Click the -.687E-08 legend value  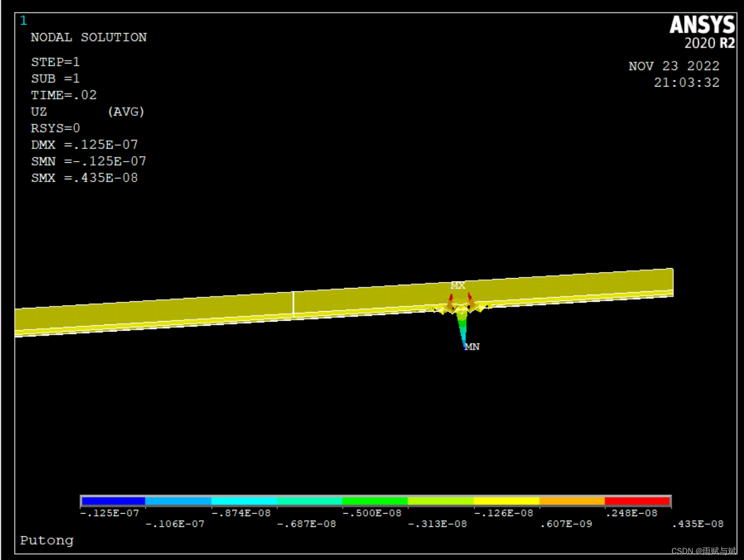pos(307,524)
